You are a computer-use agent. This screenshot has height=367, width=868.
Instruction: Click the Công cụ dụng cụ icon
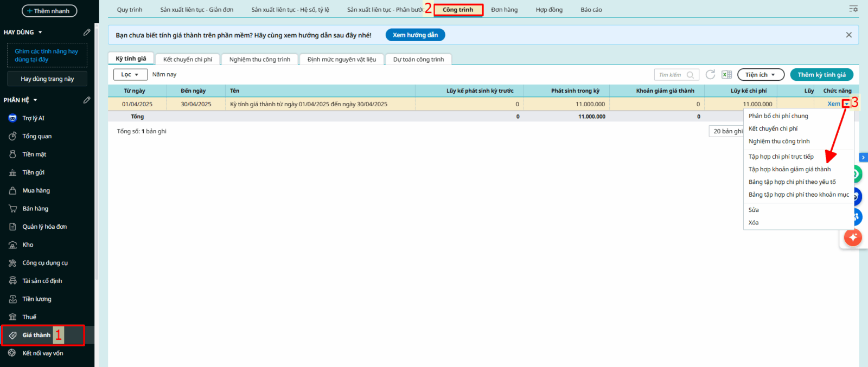pyautogui.click(x=12, y=263)
